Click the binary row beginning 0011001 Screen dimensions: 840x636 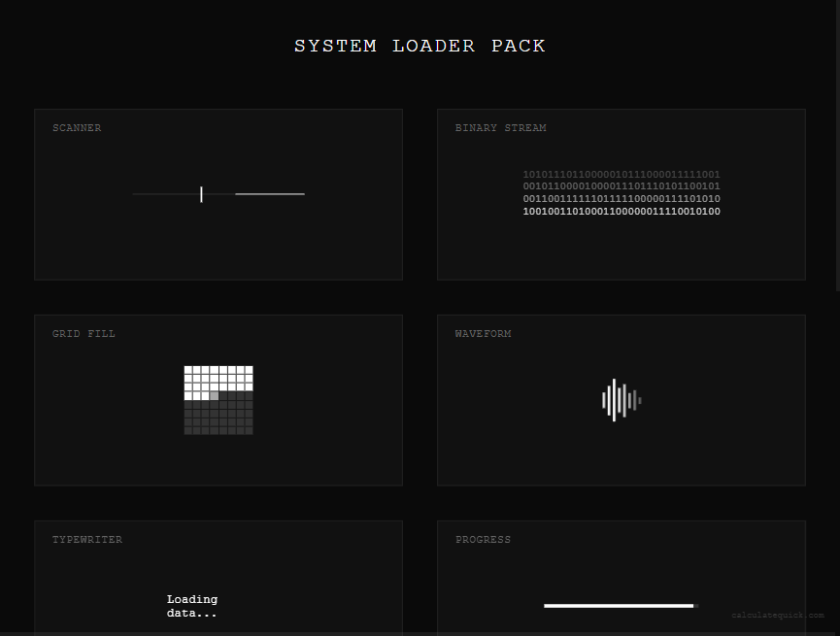pyautogui.click(x=622, y=199)
